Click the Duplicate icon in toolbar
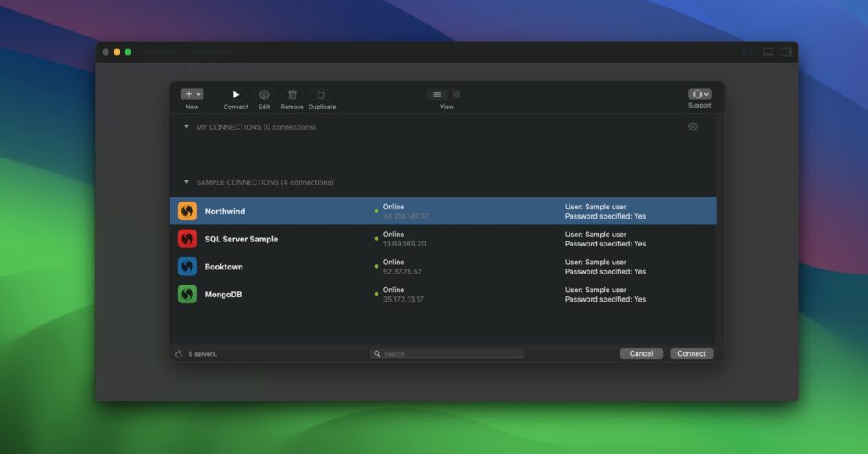This screenshot has width=868, height=454. coord(321,95)
